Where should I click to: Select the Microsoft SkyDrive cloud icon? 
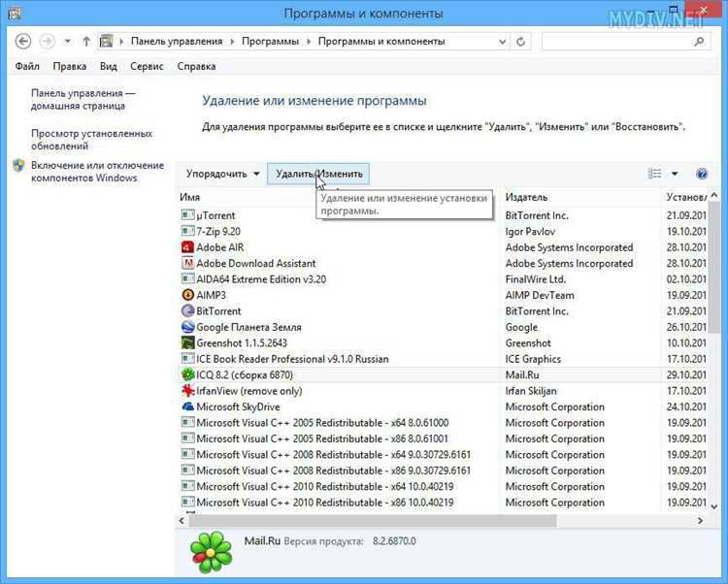coord(187,406)
